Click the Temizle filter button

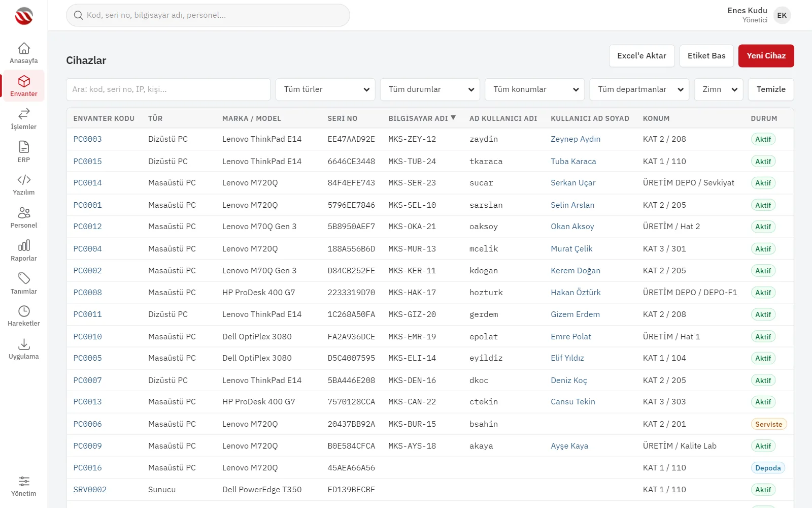(x=771, y=89)
